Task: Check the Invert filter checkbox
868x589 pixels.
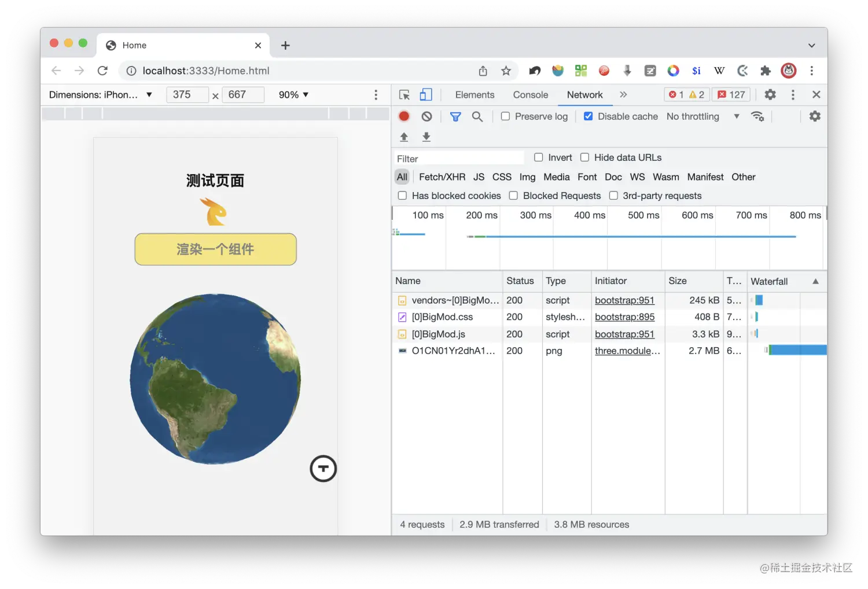Action: pos(538,157)
